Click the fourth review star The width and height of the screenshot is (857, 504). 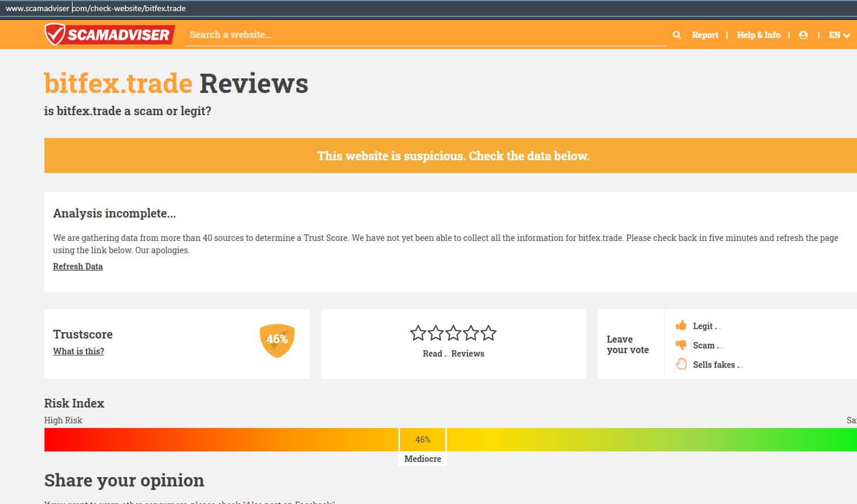471,333
